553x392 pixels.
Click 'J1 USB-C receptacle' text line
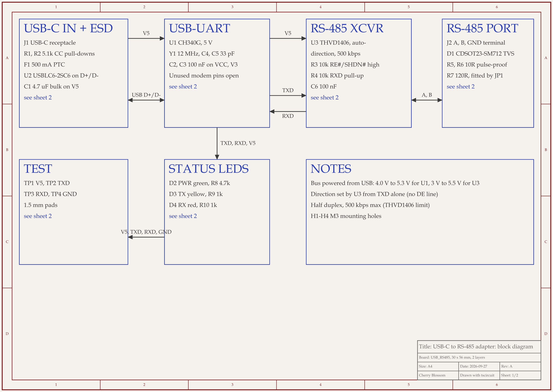50,43
